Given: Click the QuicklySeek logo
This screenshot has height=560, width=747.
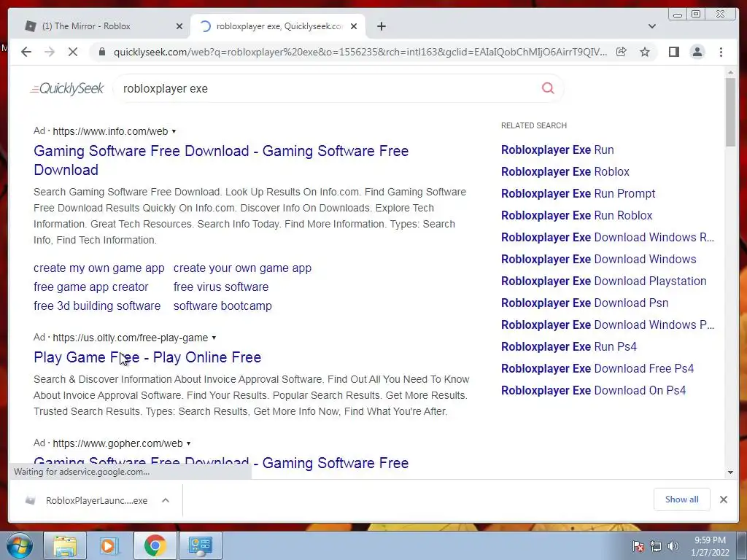Looking at the screenshot, I should pyautogui.click(x=66, y=88).
